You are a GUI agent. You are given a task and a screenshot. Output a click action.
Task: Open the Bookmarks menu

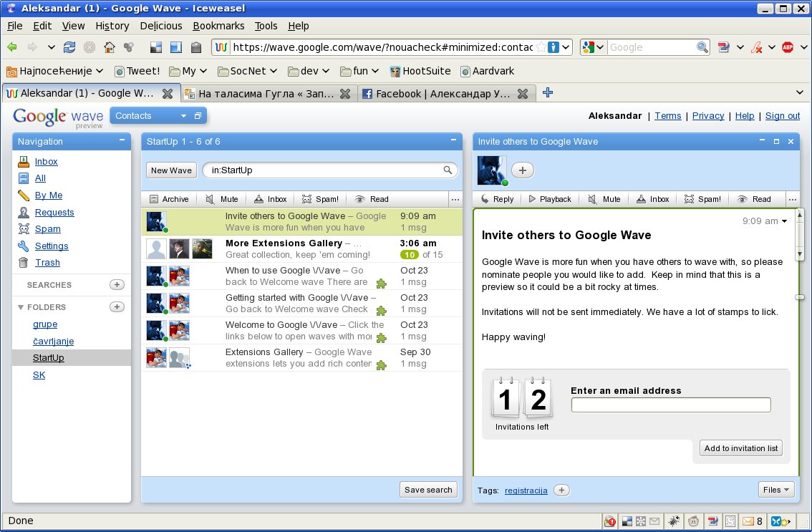(218, 26)
